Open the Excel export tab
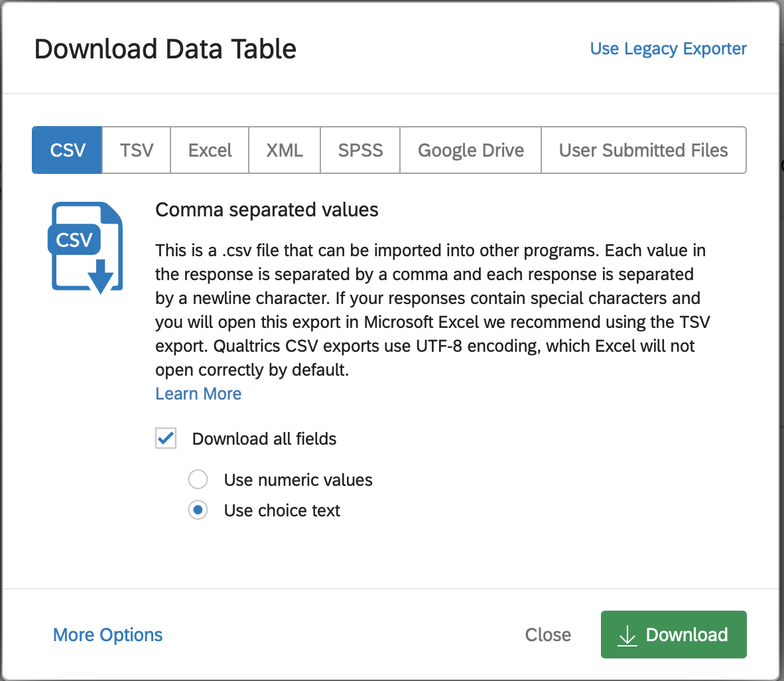Viewport: 784px width, 681px height. [210, 151]
